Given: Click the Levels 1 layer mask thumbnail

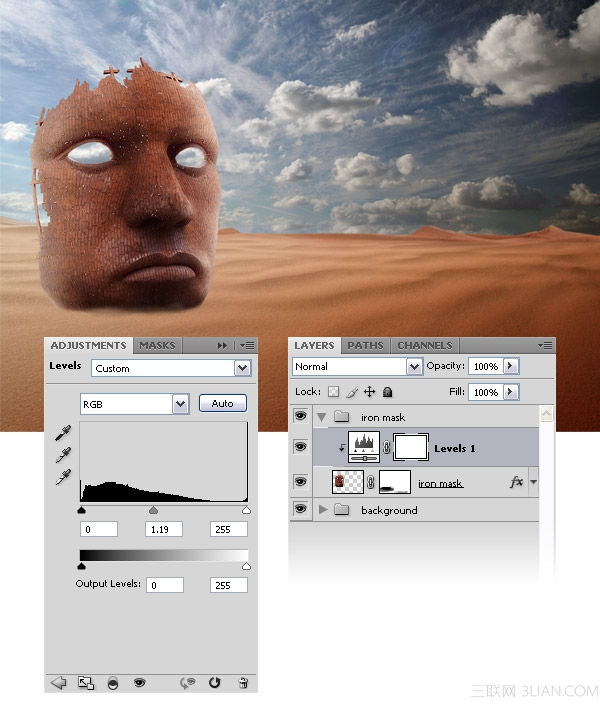Looking at the screenshot, I should [x=410, y=447].
